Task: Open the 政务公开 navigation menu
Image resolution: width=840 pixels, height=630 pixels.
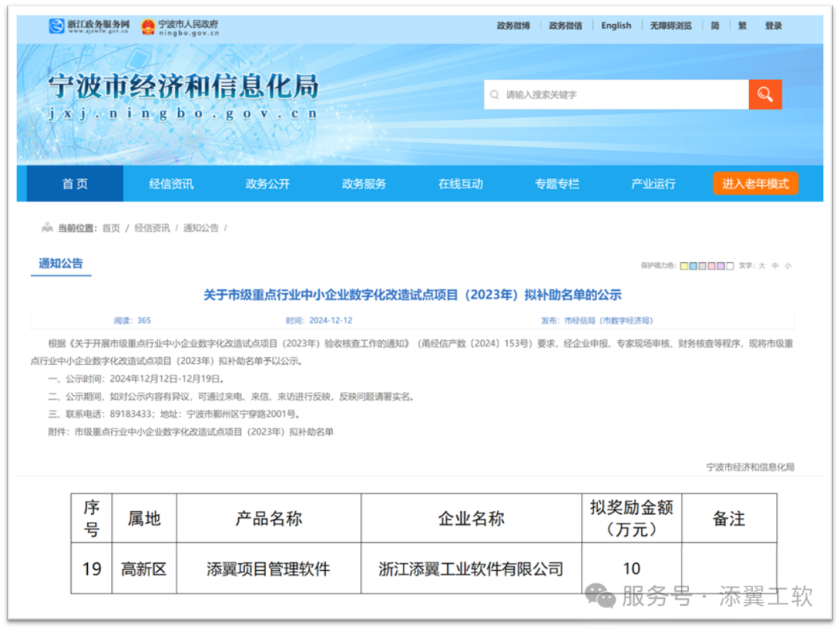Action: click(268, 184)
